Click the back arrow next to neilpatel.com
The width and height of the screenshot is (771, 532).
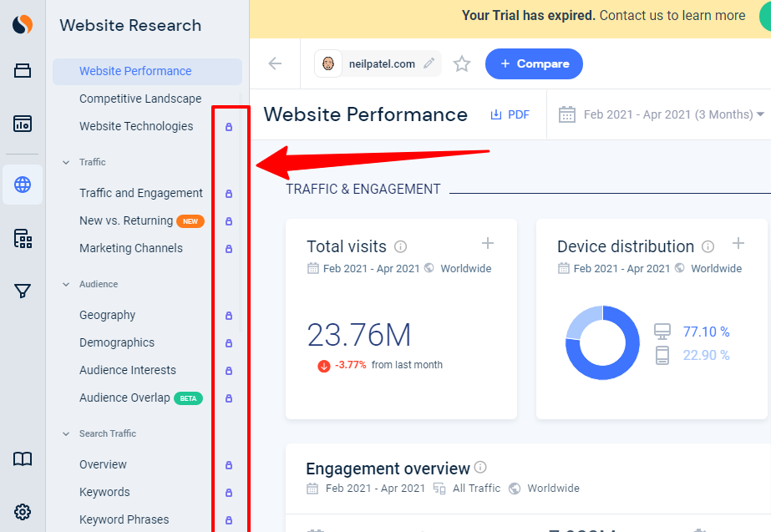(275, 63)
